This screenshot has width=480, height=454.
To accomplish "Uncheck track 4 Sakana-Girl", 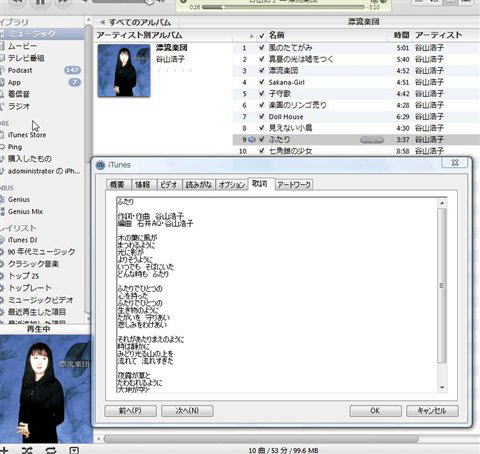I will click(x=262, y=82).
